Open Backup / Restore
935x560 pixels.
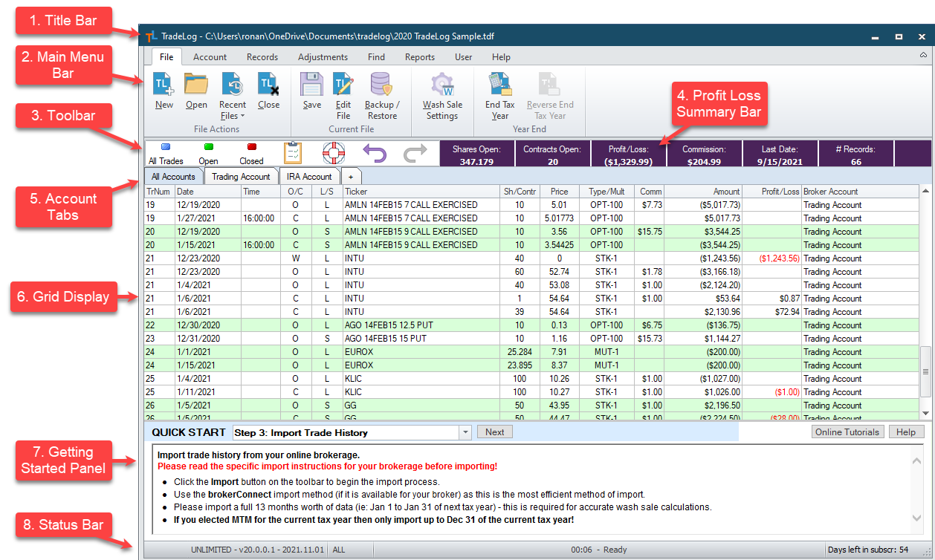(x=382, y=96)
